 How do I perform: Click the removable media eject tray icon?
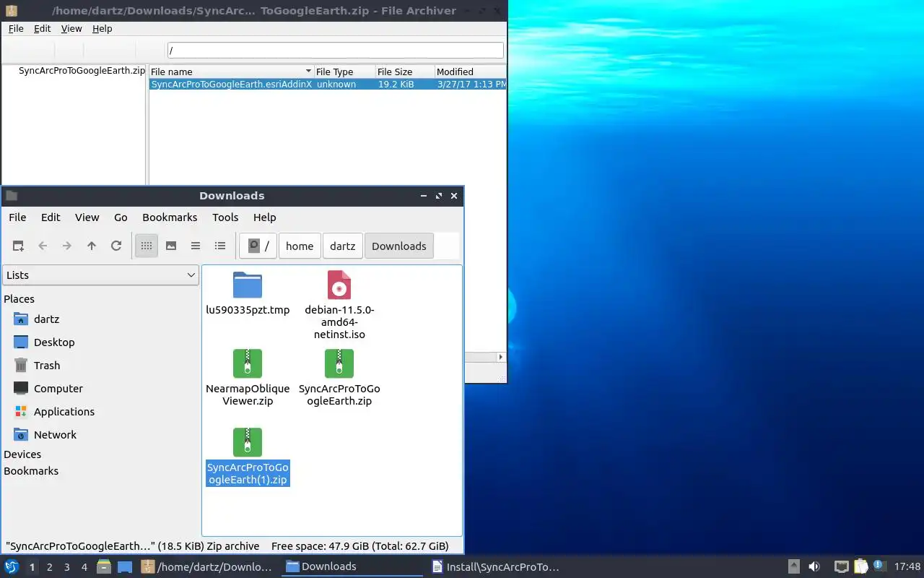[x=793, y=566]
